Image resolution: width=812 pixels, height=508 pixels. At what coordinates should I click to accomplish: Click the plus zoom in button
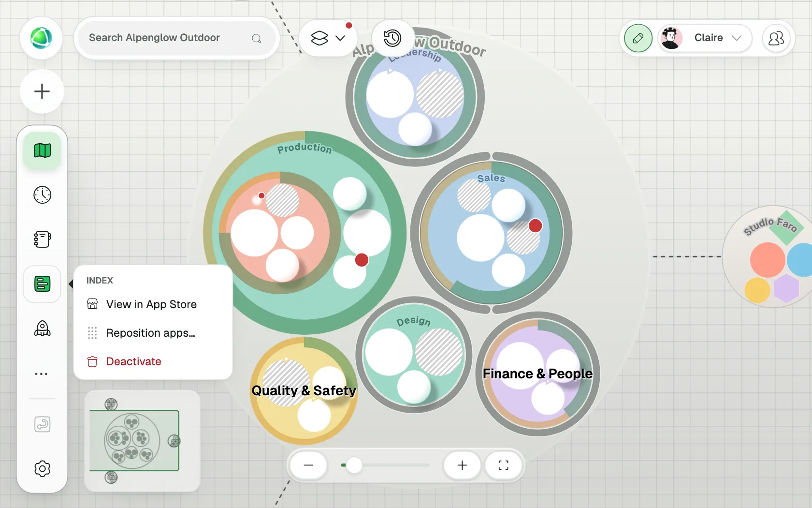pos(462,465)
